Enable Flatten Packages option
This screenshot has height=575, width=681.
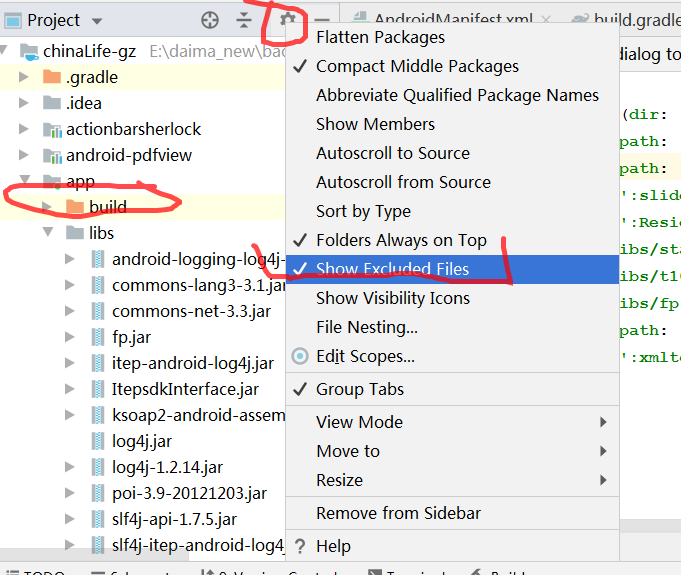[x=452, y=37]
